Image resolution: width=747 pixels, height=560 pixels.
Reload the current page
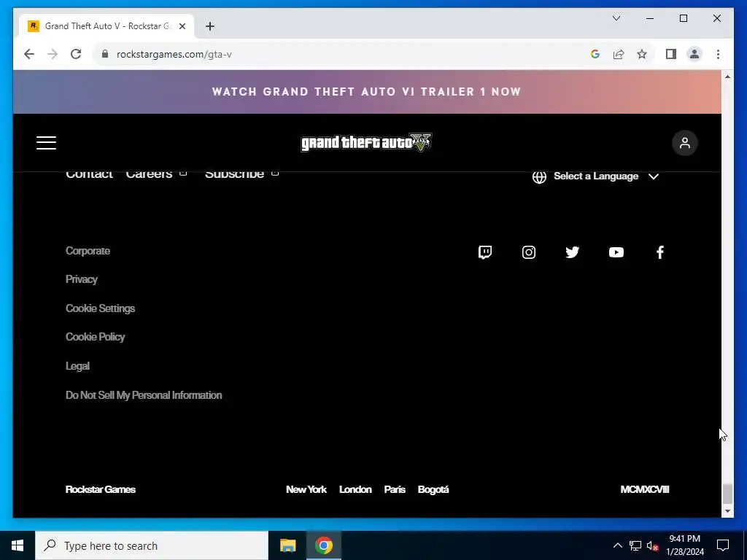tap(76, 54)
